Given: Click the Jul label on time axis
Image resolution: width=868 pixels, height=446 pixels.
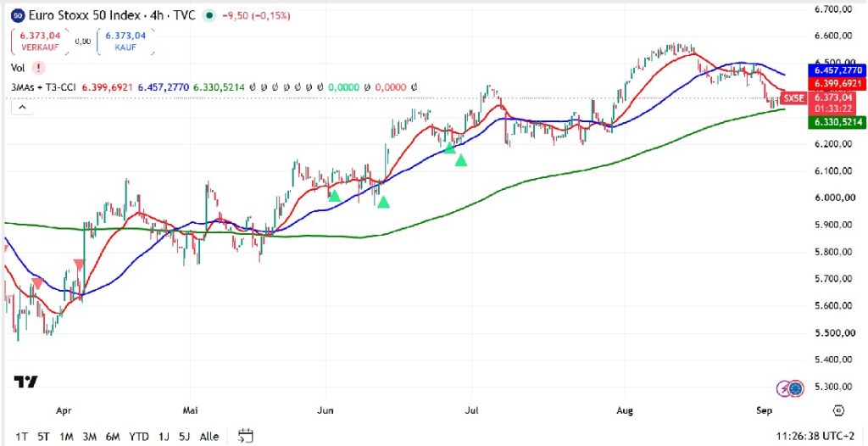Looking at the screenshot, I should tap(471, 411).
